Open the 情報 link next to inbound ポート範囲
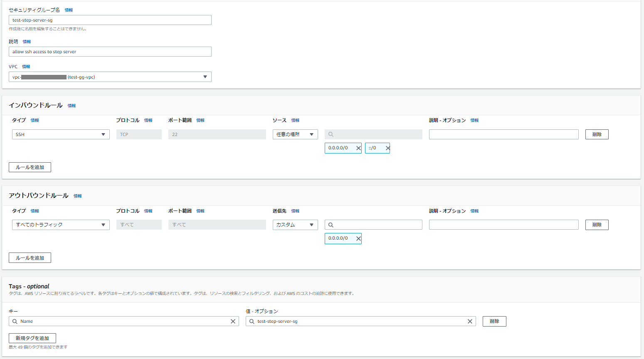Viewport: 644px width, 359px height. point(200,120)
